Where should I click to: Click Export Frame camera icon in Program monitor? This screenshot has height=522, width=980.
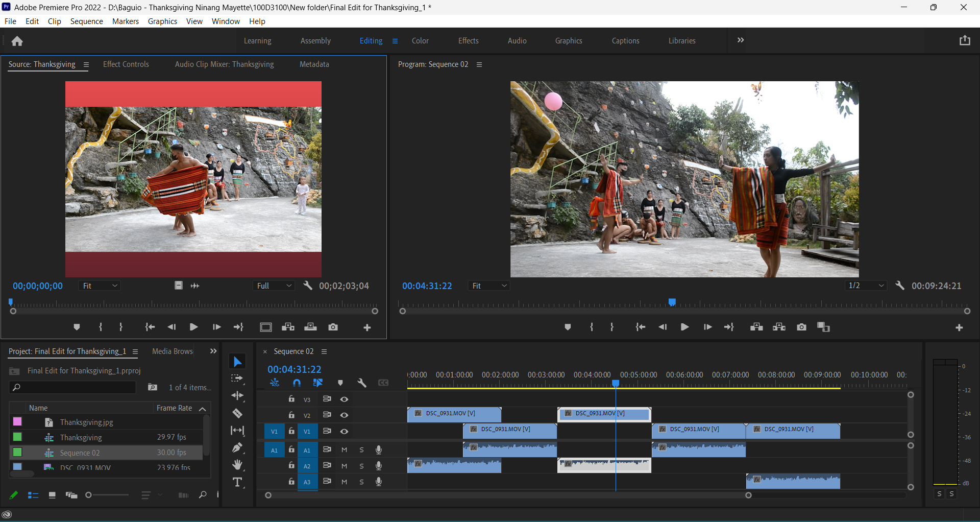[801, 327]
